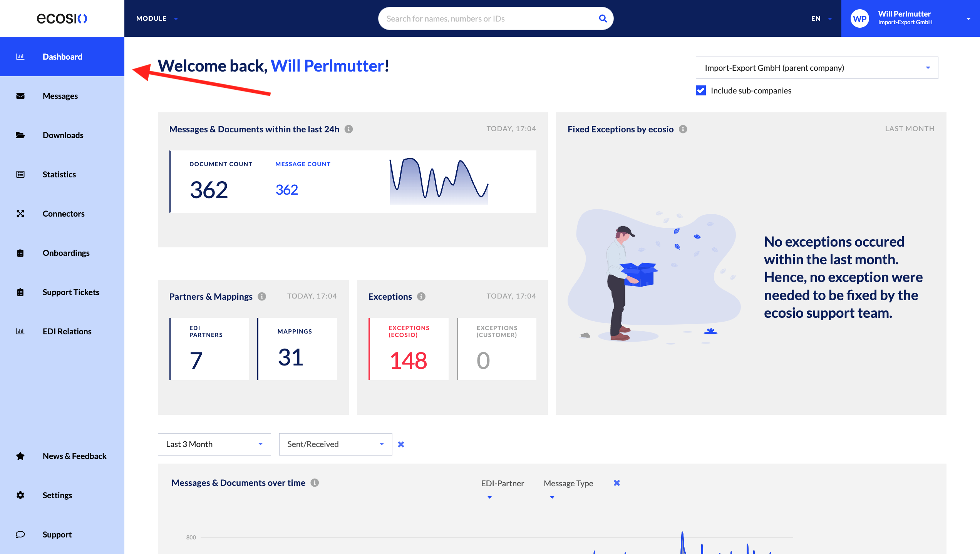Click the EDI Relations chart icon
The height and width of the screenshot is (554, 980).
(20, 331)
